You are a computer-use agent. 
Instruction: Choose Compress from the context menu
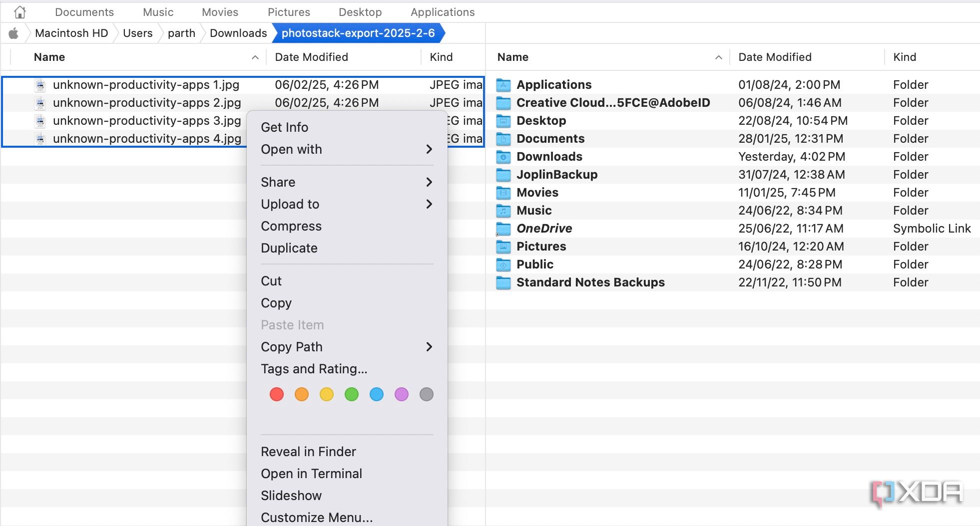(x=291, y=226)
